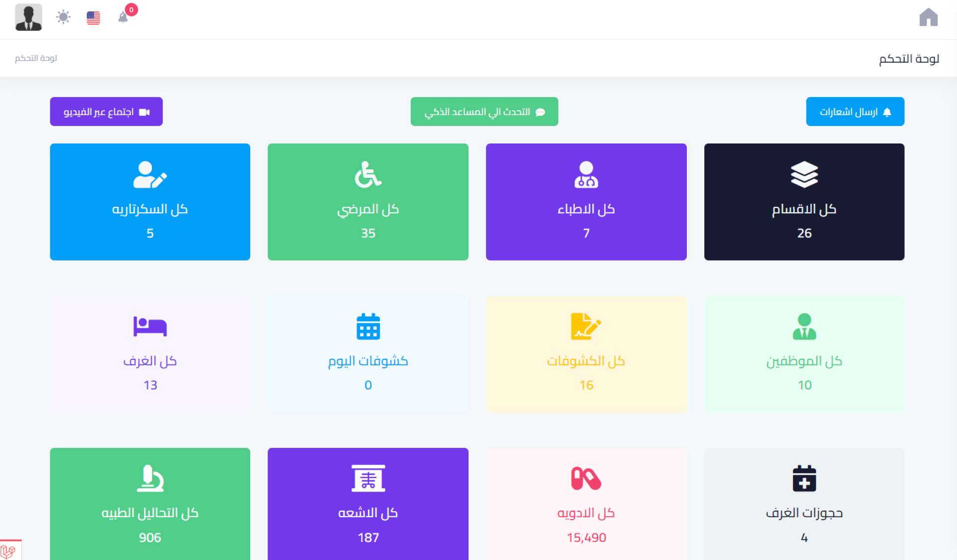Click wheelchair icon in كل المرضي card
957x560 pixels.
click(368, 174)
